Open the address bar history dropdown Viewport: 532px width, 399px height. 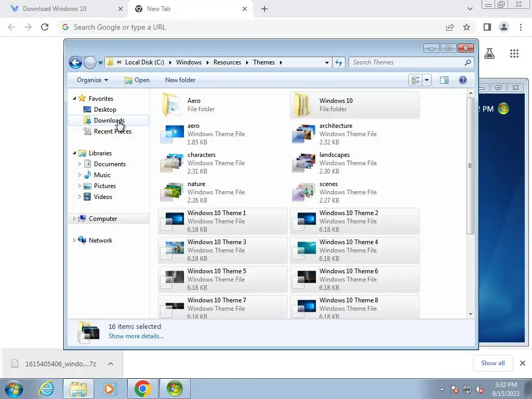[x=327, y=63]
